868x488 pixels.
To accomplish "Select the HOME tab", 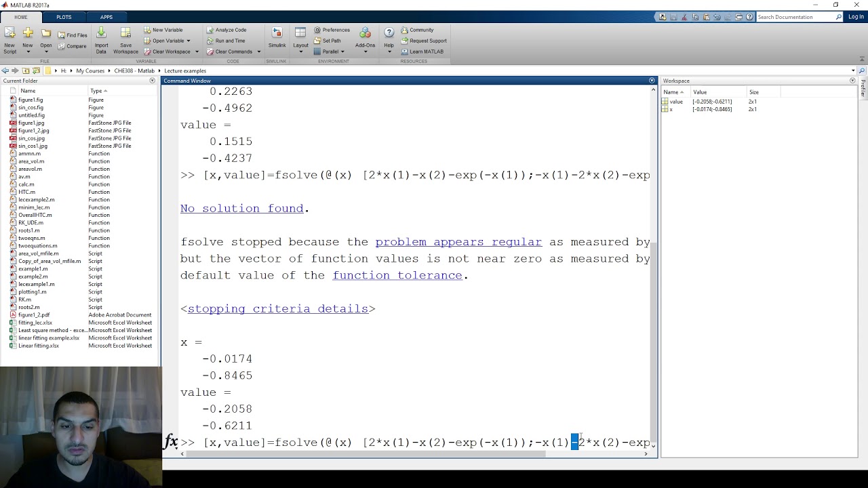I will coord(20,17).
